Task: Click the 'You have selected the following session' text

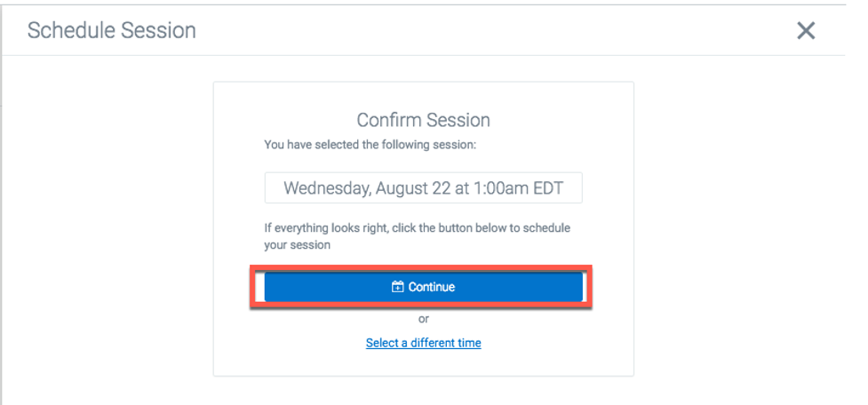Action: (370, 145)
